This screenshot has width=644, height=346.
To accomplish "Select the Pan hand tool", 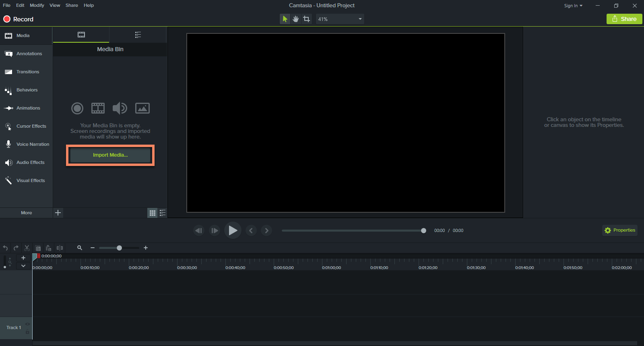I will [296, 19].
